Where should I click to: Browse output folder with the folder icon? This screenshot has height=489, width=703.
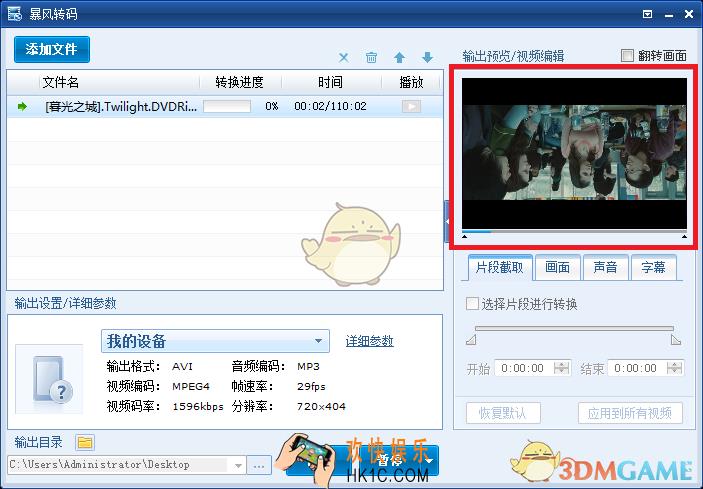point(85,443)
